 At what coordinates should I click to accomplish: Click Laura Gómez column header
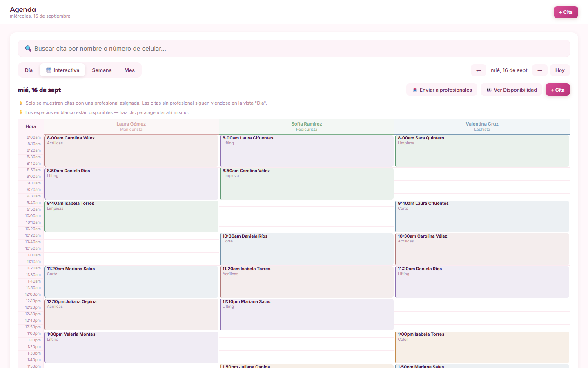pos(131,126)
